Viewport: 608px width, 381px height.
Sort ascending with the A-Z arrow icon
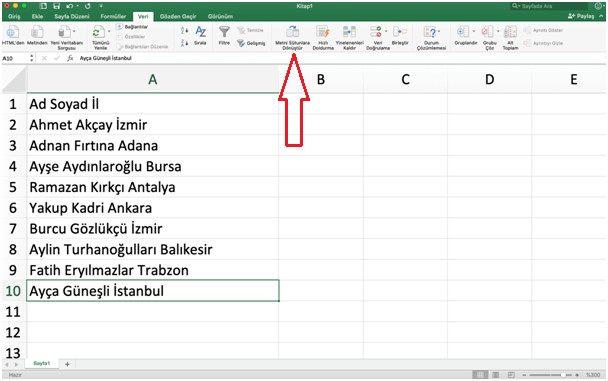(185, 30)
